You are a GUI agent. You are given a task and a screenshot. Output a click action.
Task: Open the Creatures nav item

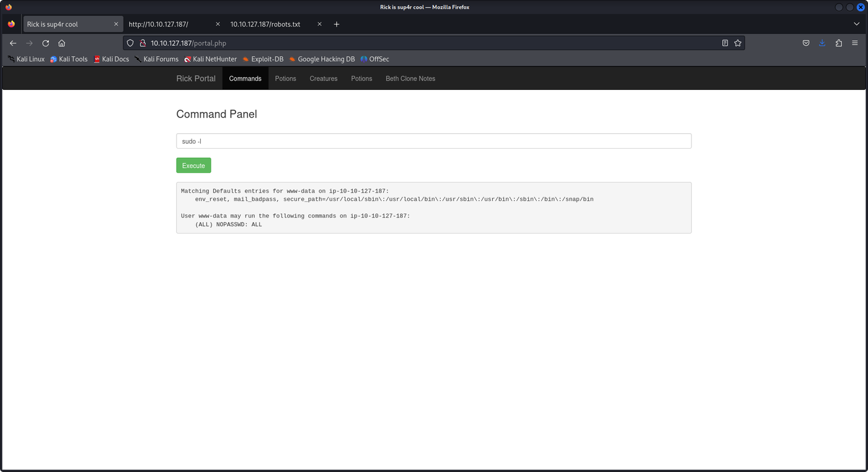pyautogui.click(x=324, y=79)
